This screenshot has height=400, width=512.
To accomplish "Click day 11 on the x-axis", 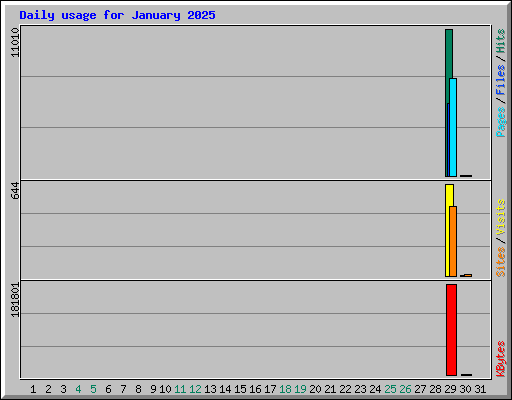I will [x=180, y=389].
